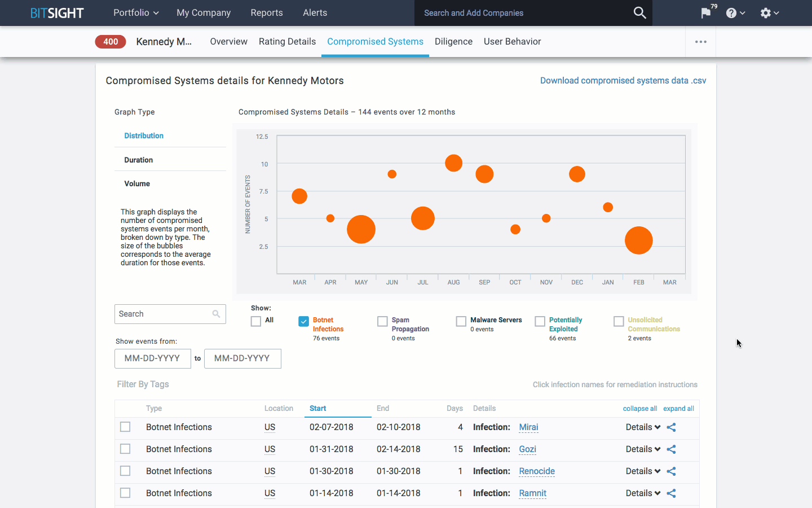Switch to the Overview tab
Image resolution: width=812 pixels, height=508 pixels.
click(x=228, y=42)
